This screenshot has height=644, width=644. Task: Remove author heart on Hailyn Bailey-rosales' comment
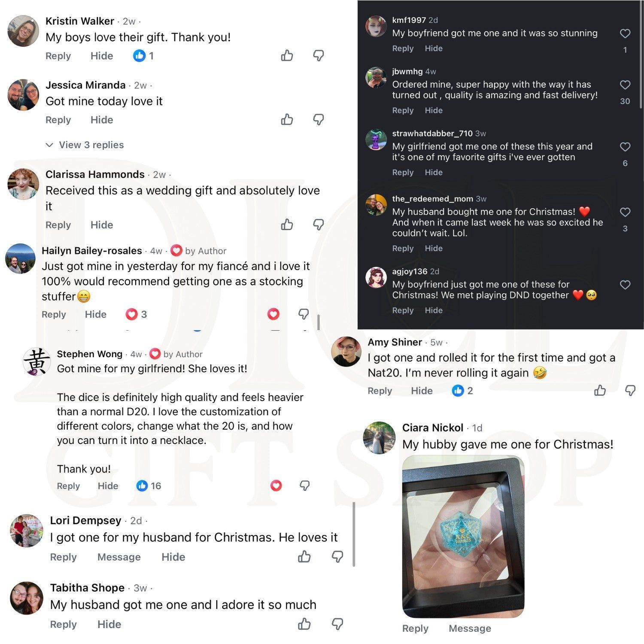point(273,314)
